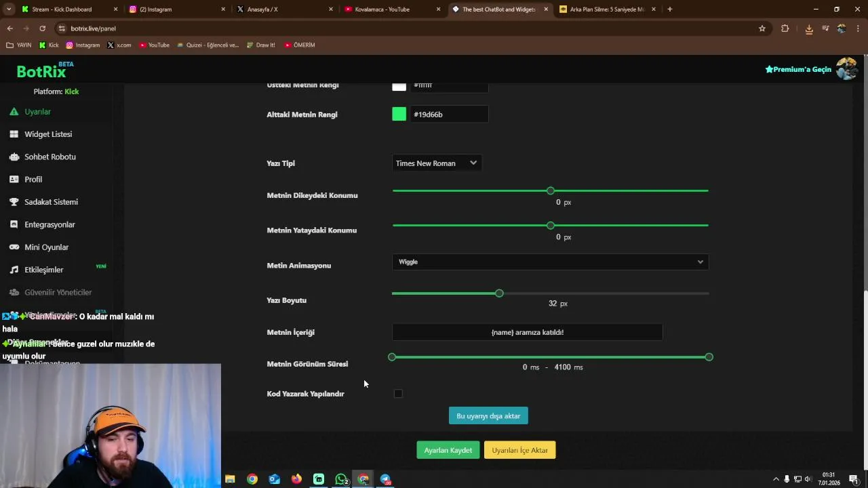868x488 pixels.
Task: Open the Windows notification center
Action: [x=854, y=479]
